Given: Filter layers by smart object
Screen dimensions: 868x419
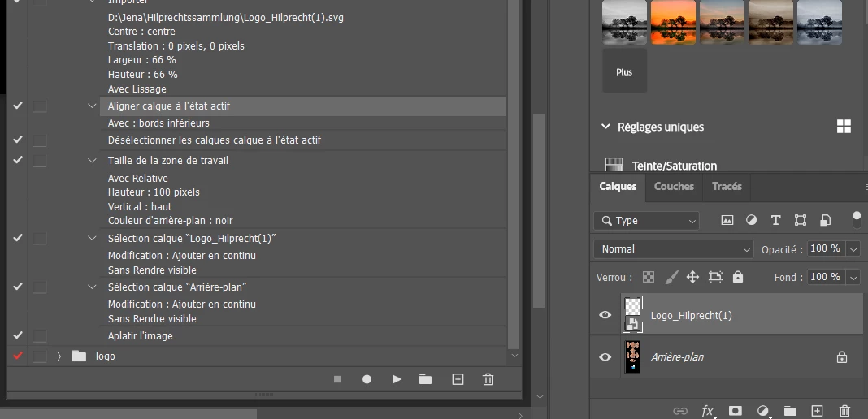Looking at the screenshot, I should [x=825, y=220].
